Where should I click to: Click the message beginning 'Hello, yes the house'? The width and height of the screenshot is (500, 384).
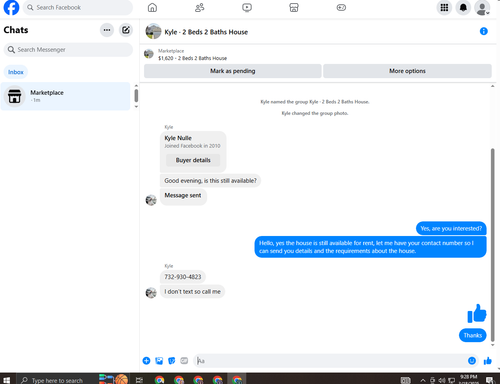coord(370,247)
